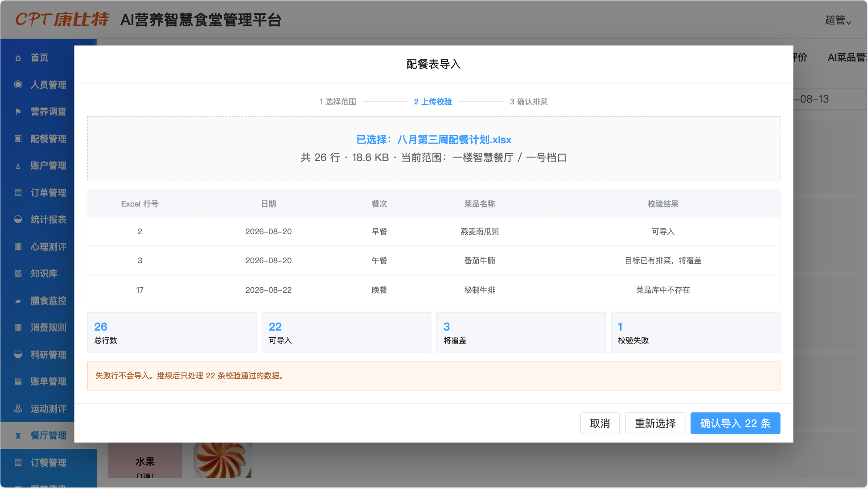Confirm import with 确认导入 22 条

(x=735, y=423)
